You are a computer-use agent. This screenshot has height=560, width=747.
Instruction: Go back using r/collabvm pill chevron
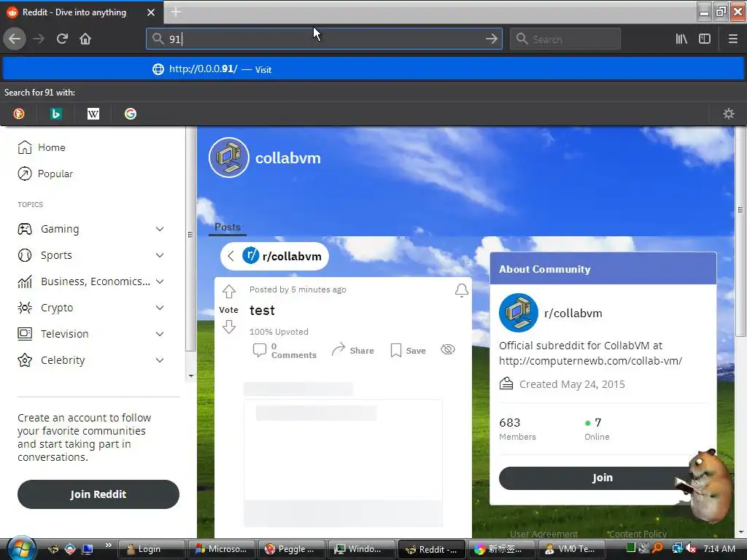[231, 256]
